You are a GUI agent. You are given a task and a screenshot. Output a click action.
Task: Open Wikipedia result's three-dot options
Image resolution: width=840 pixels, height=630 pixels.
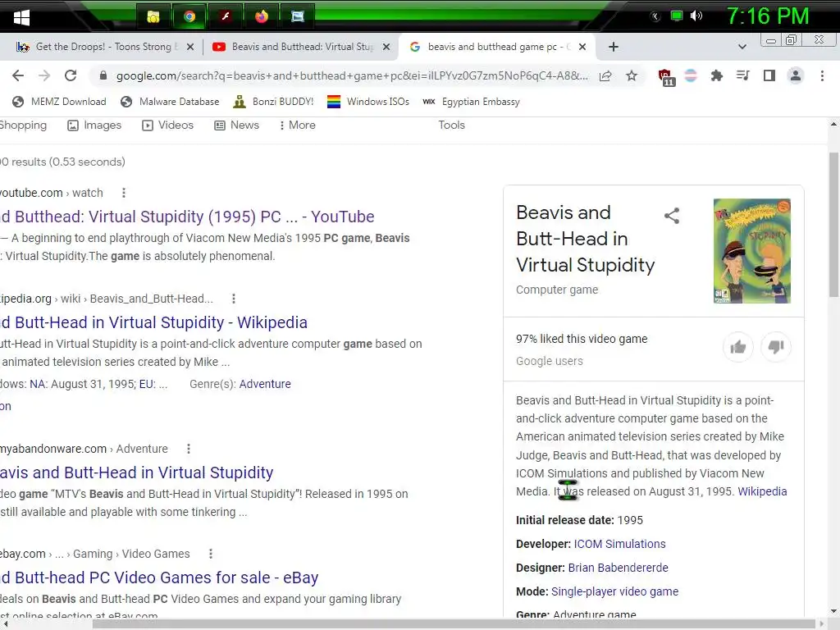[234, 299]
